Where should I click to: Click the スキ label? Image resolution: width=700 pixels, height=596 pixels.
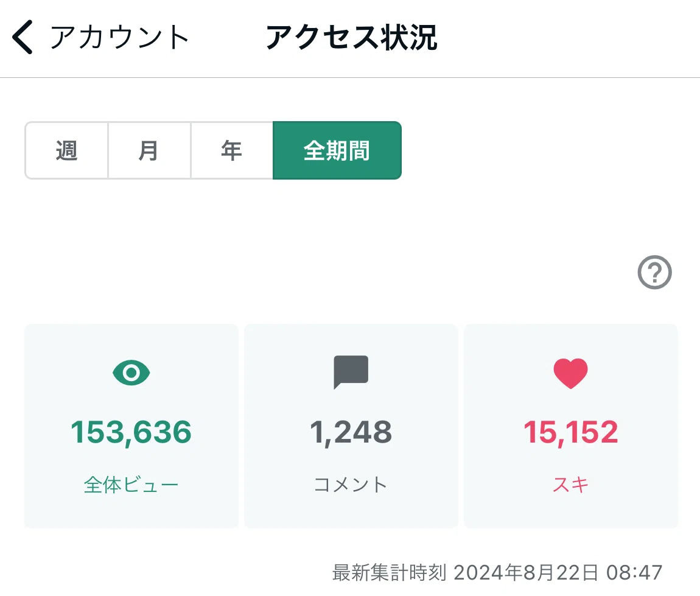point(570,485)
